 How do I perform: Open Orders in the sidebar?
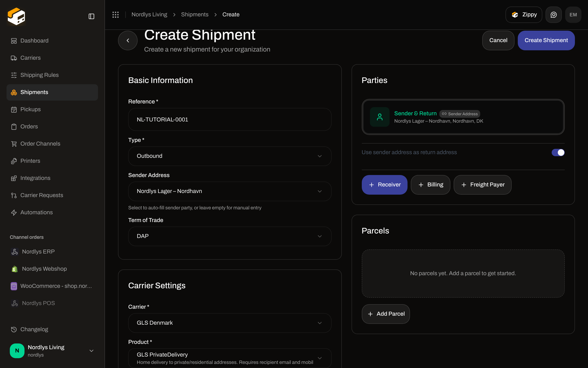[x=52, y=127]
